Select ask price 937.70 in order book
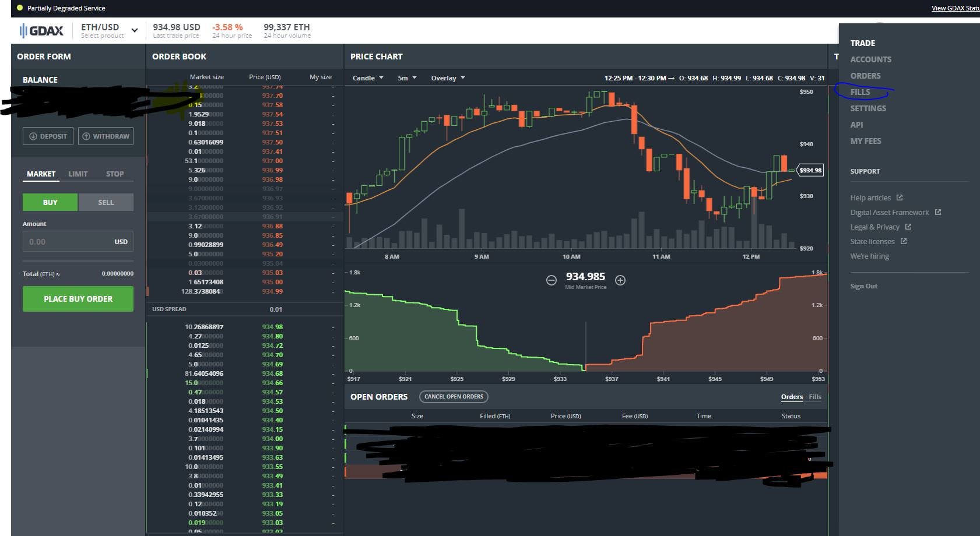This screenshot has width=980, height=536. click(272, 96)
